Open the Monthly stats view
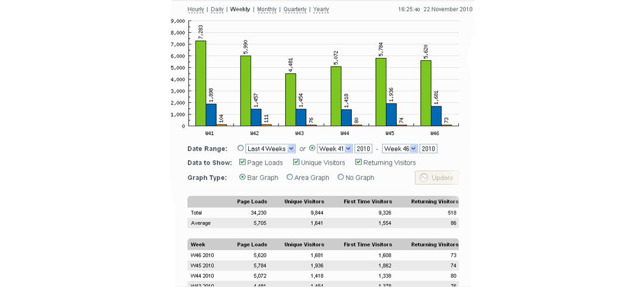Image resolution: width=644 pixels, height=287 pixels. [x=266, y=9]
